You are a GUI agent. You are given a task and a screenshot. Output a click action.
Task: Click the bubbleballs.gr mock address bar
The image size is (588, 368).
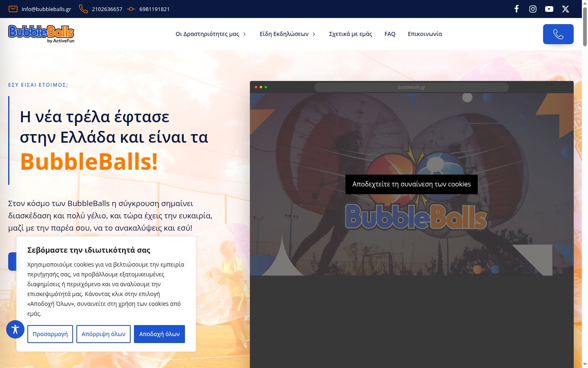[x=412, y=87]
